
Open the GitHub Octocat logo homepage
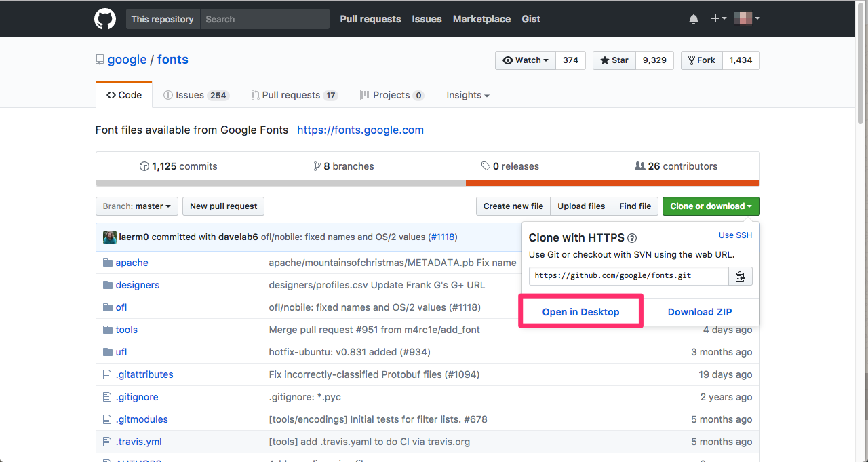(x=105, y=19)
